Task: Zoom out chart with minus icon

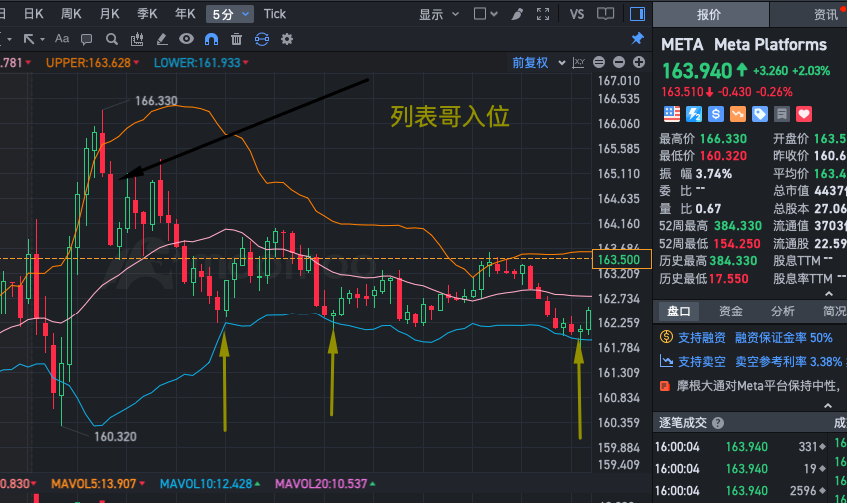Action: (x=619, y=62)
